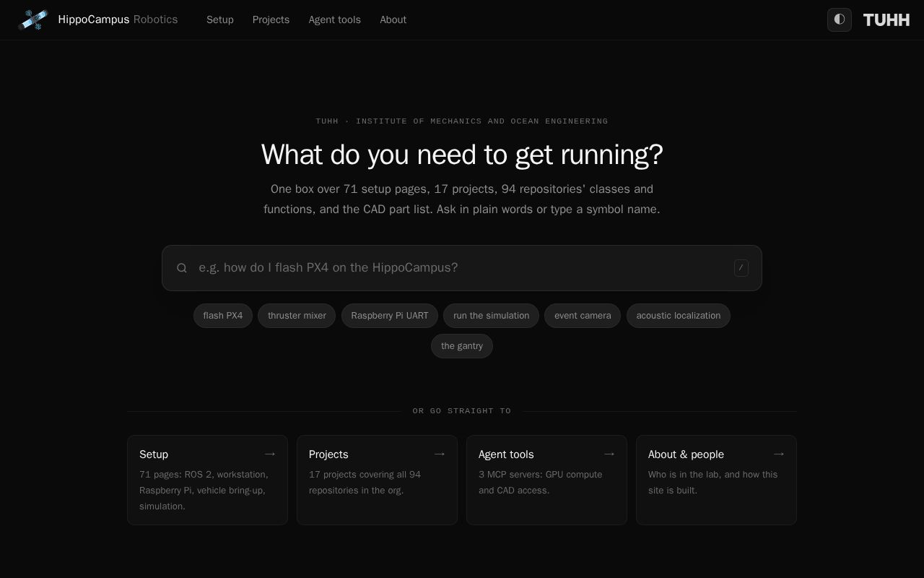Click the "the gantry" suggestion chip
This screenshot has height=578, width=924.
(x=462, y=346)
